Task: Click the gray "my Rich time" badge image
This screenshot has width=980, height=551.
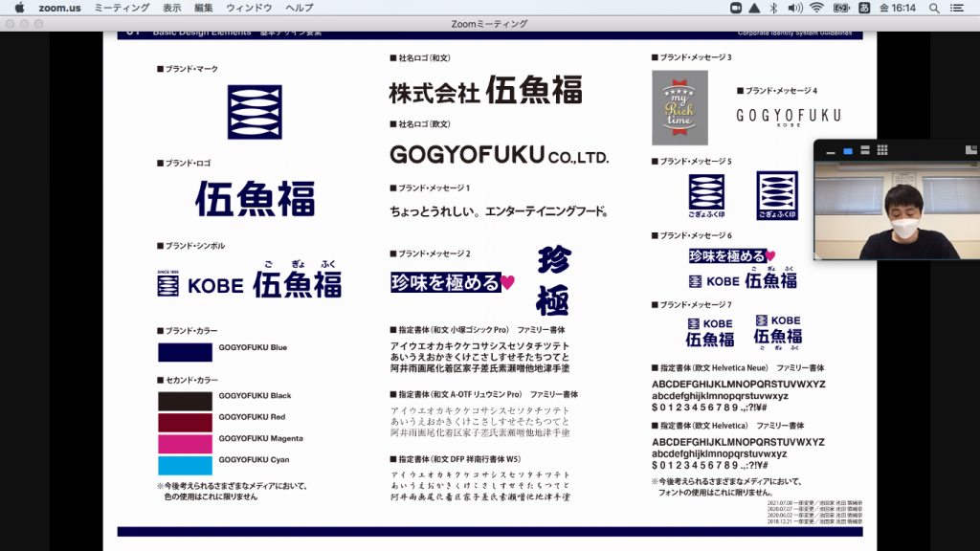Action: pyautogui.click(x=680, y=107)
